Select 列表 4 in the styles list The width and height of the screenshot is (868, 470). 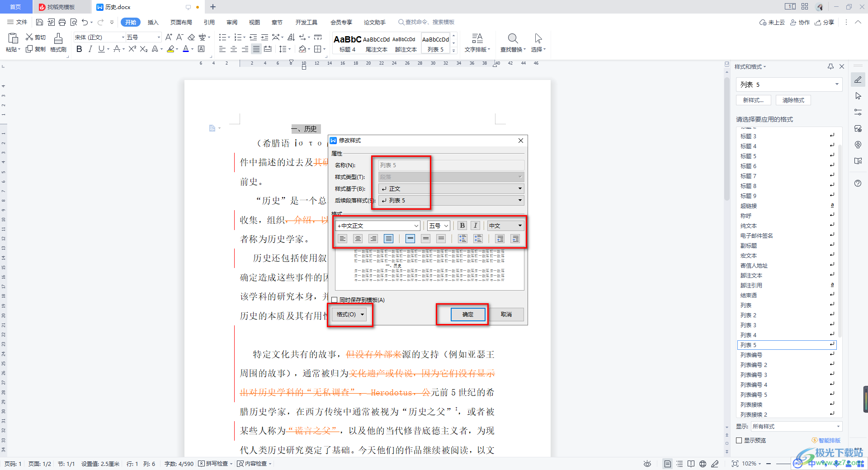787,335
